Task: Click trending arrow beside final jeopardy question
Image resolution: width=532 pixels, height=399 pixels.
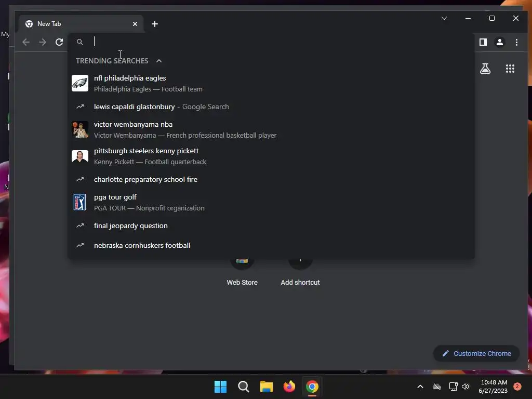Action: click(x=80, y=225)
